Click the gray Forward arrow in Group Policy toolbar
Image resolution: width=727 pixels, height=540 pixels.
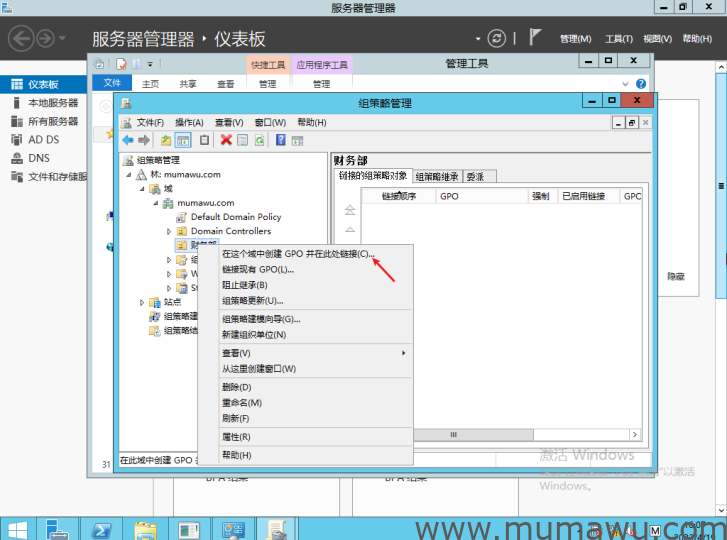click(x=144, y=140)
